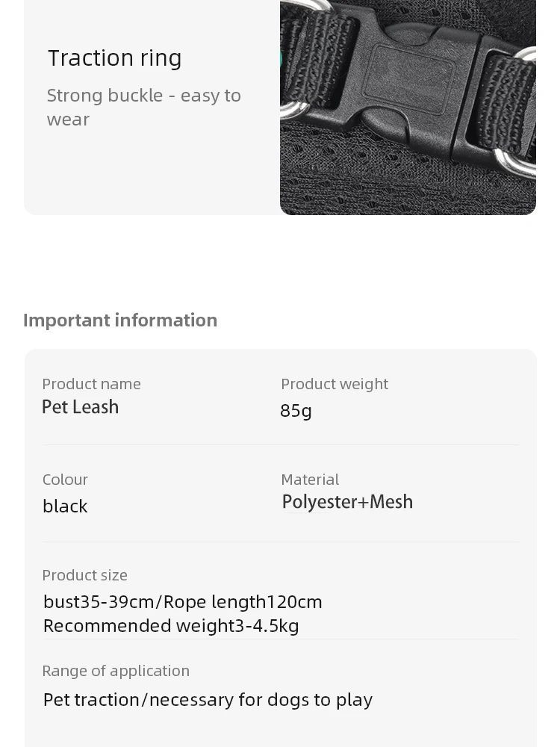Click the "Range of application" label
The width and height of the screenshot is (560, 747).
pyautogui.click(x=116, y=671)
